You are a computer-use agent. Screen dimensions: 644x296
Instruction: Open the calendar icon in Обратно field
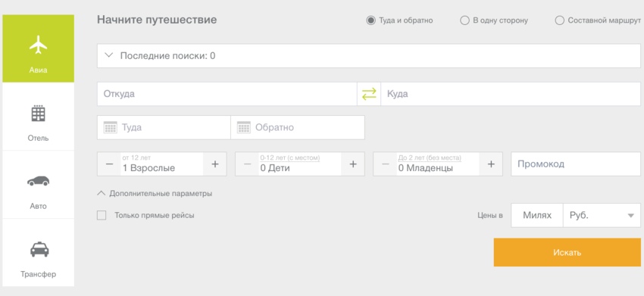(244, 127)
